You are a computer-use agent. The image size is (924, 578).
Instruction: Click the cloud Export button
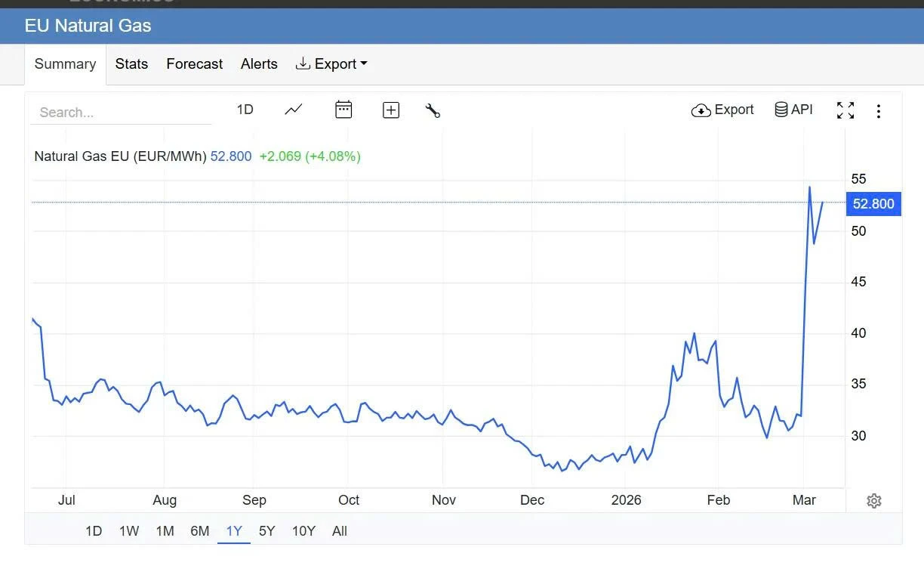tap(722, 110)
